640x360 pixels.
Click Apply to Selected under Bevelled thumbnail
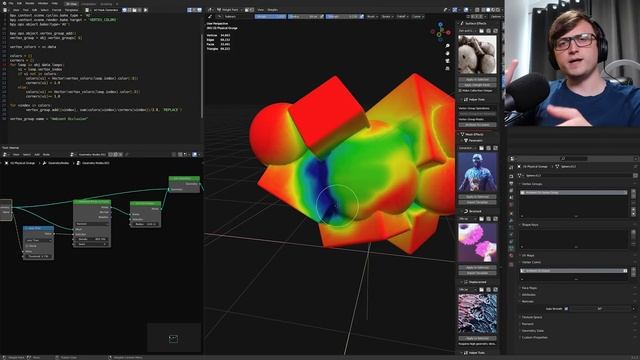tap(477, 268)
